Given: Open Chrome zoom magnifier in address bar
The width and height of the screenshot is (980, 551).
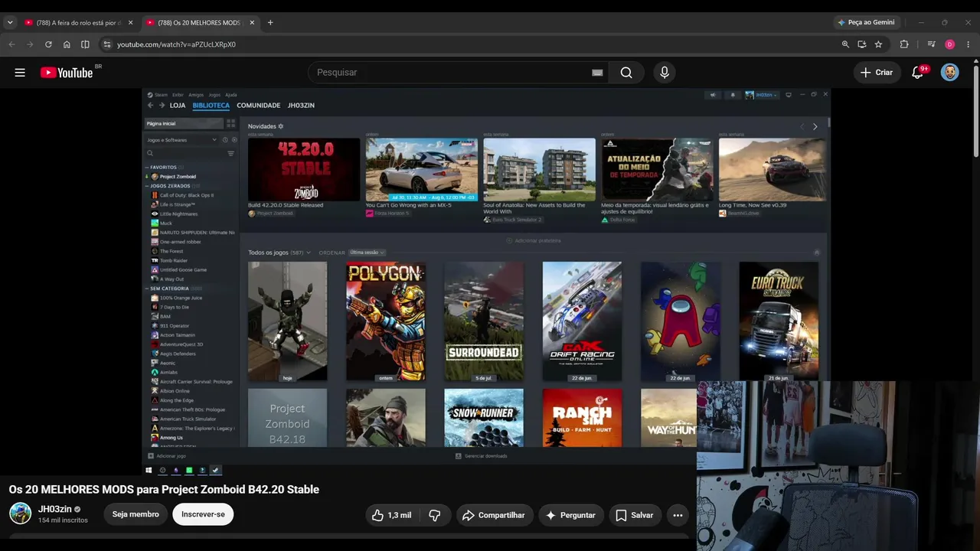Looking at the screenshot, I should tap(845, 44).
